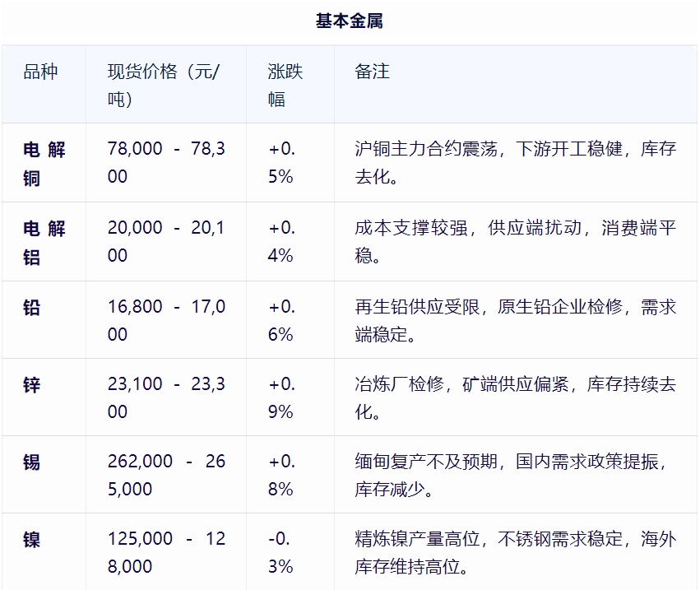The image size is (700, 590).
Task: Click the 锌 row label
Action: [31, 385]
